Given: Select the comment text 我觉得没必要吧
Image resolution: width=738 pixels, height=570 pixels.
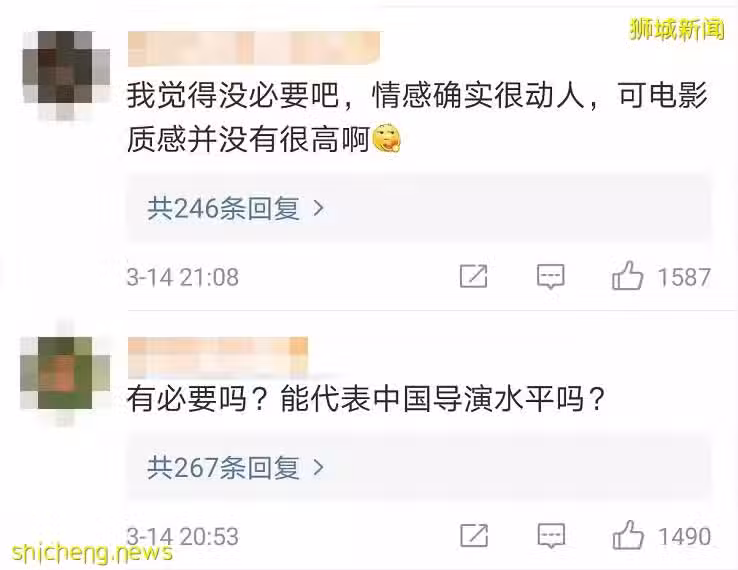Looking at the screenshot, I should click(233, 96).
